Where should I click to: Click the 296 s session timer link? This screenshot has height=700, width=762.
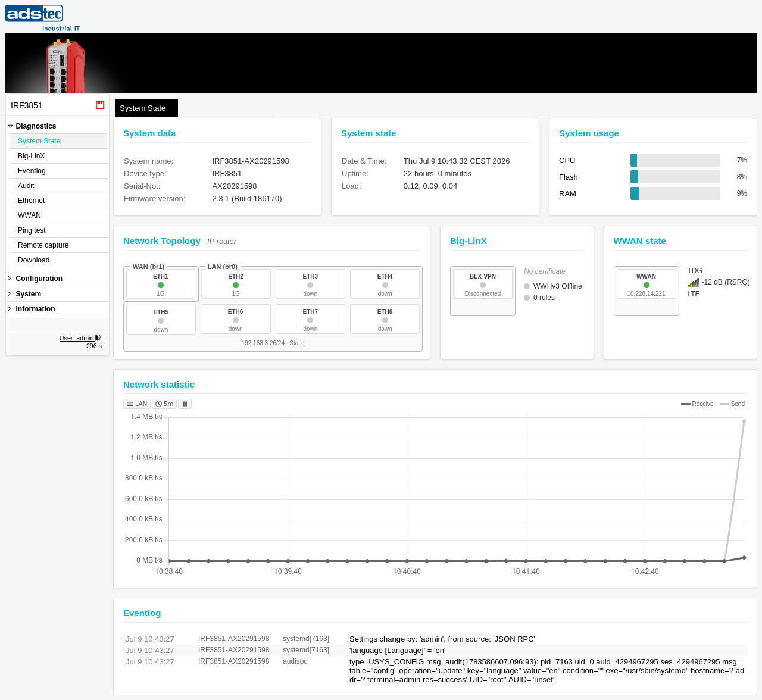[94, 346]
